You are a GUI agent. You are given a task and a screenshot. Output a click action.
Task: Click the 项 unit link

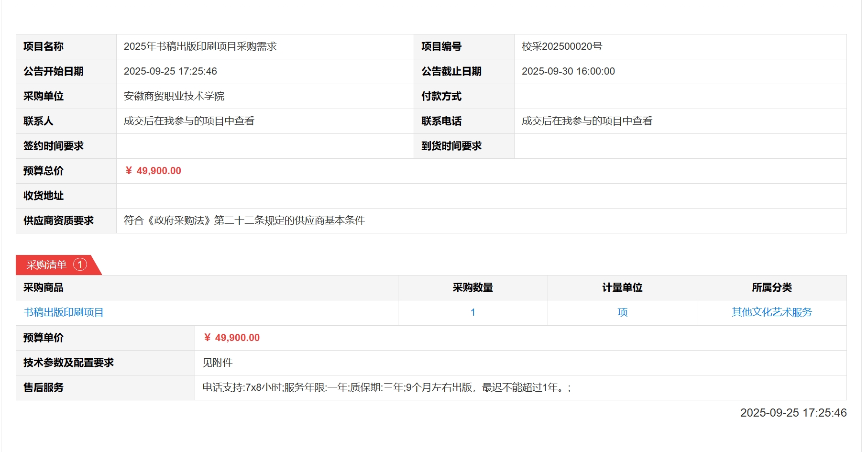(x=622, y=312)
